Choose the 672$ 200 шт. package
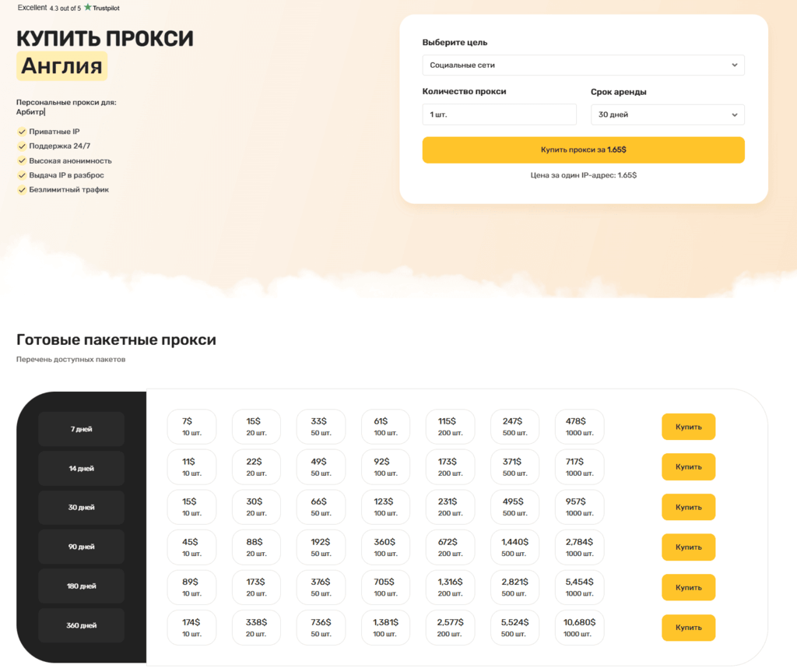 [x=451, y=547]
